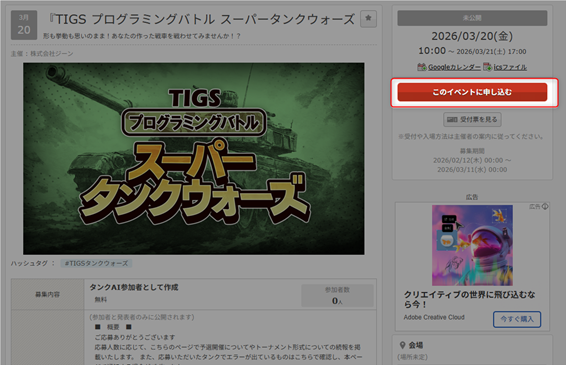Click the 参加者数 0人 counter
The width and height of the screenshot is (566, 365).
pyautogui.click(x=338, y=296)
